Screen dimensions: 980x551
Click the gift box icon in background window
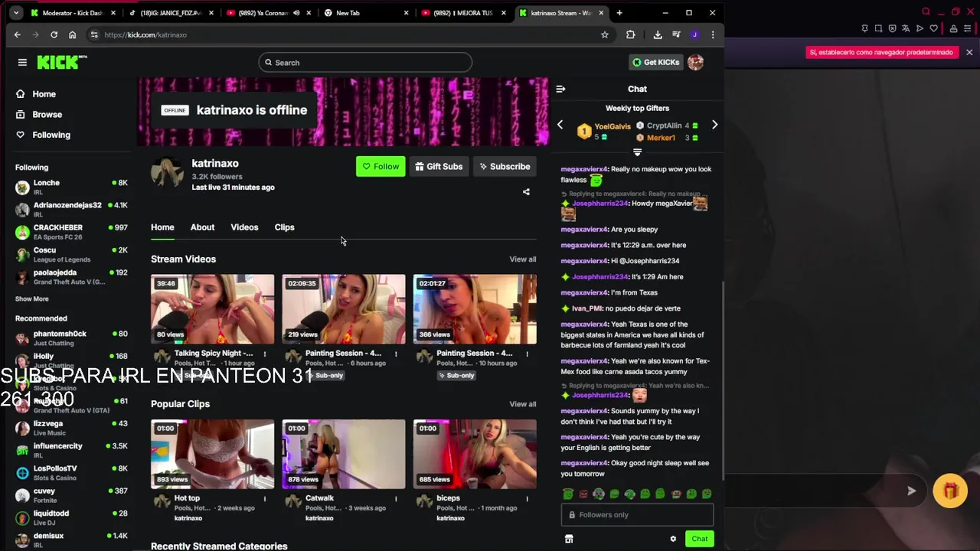pyautogui.click(x=950, y=491)
